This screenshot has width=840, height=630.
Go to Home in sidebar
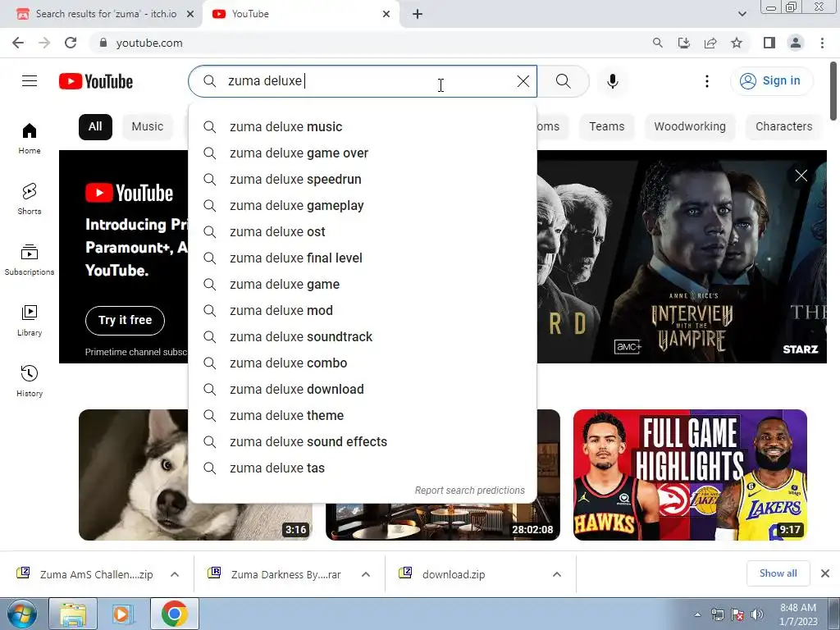click(x=30, y=138)
